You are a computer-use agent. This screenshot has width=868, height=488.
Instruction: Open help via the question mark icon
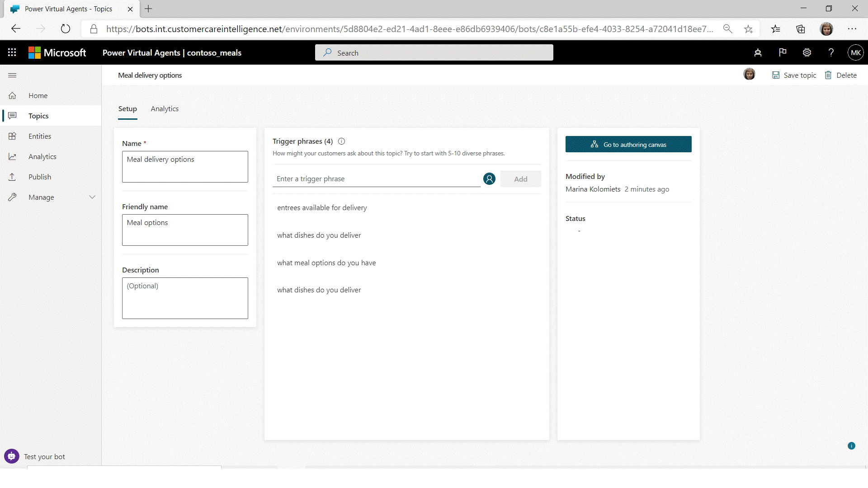(x=831, y=52)
